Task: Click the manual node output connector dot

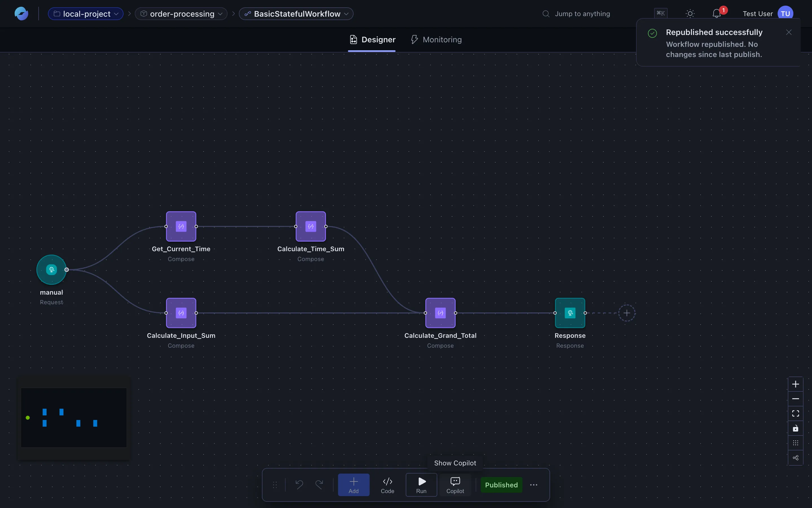Action: click(x=67, y=270)
